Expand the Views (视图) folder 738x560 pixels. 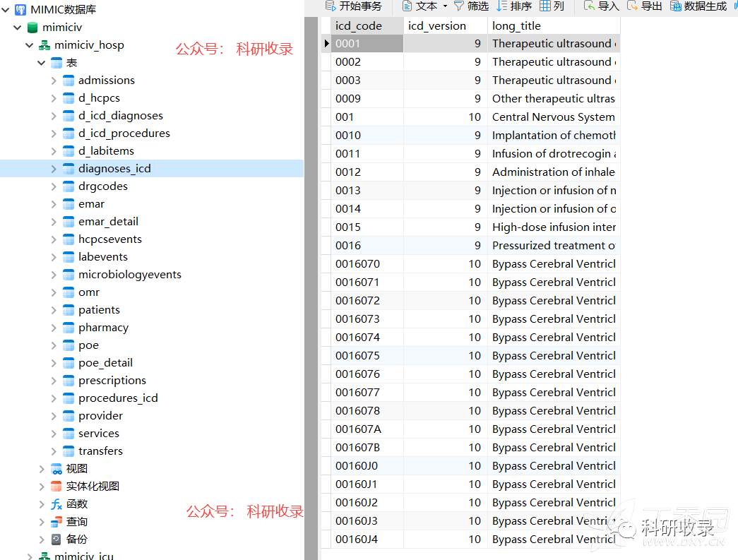point(42,469)
